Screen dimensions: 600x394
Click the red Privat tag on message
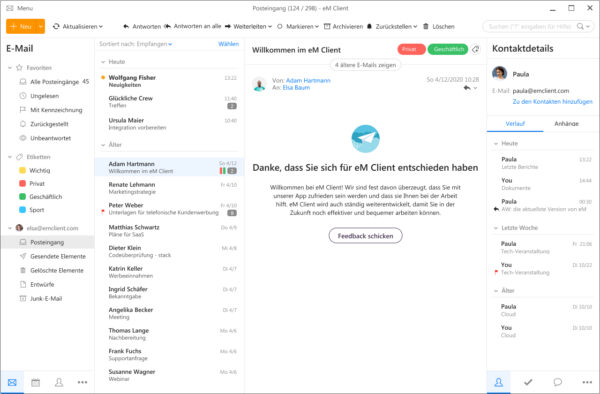point(411,49)
